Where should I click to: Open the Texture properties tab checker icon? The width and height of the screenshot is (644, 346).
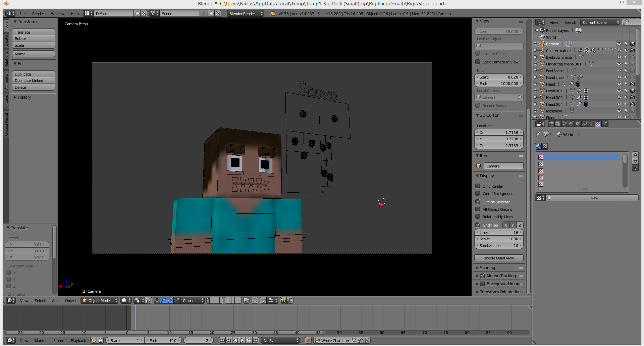pyautogui.click(x=598, y=124)
